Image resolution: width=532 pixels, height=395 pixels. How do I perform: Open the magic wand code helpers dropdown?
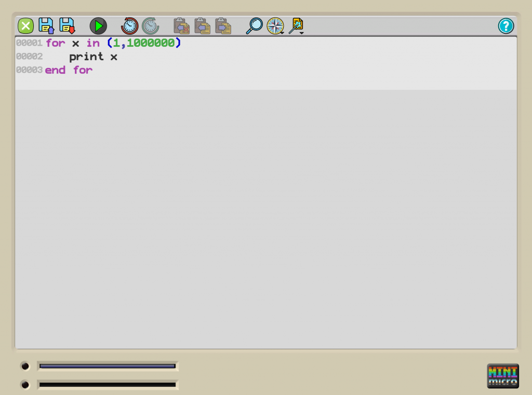(x=296, y=26)
